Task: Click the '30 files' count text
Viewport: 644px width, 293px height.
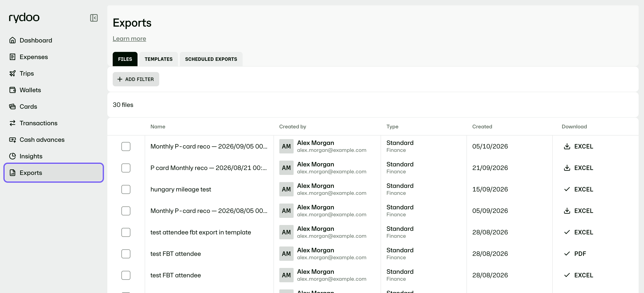Action: tap(123, 105)
